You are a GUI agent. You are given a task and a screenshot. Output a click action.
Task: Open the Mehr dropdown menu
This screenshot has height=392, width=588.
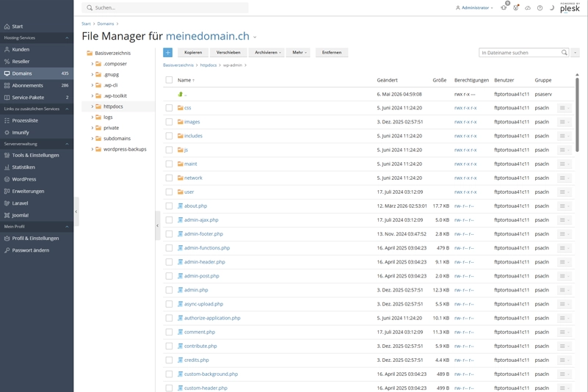300,53
